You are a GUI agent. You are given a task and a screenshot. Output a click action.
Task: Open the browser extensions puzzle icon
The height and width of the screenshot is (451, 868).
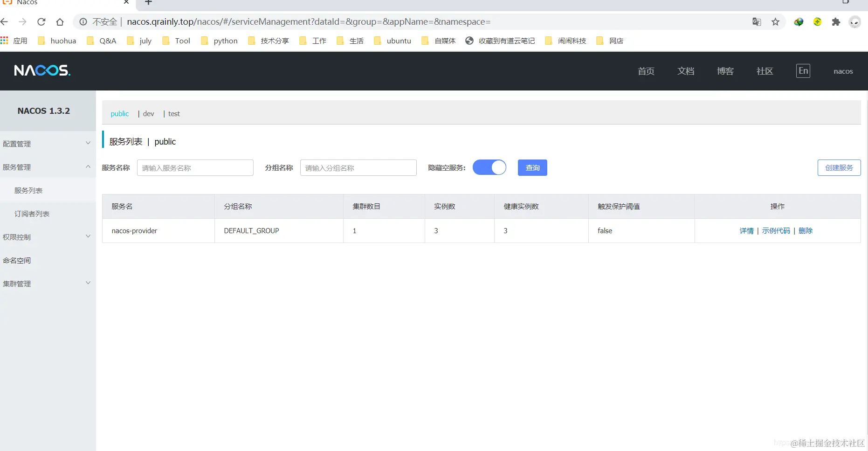[x=836, y=22]
